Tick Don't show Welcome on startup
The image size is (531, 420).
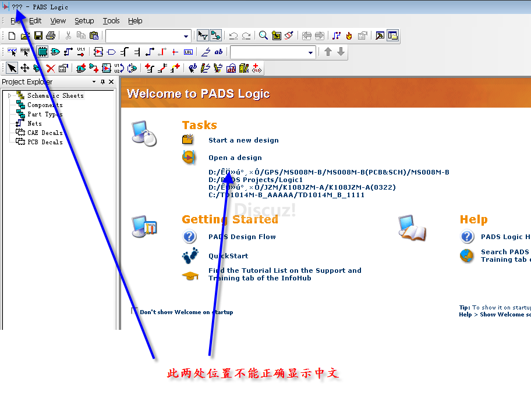(x=134, y=311)
